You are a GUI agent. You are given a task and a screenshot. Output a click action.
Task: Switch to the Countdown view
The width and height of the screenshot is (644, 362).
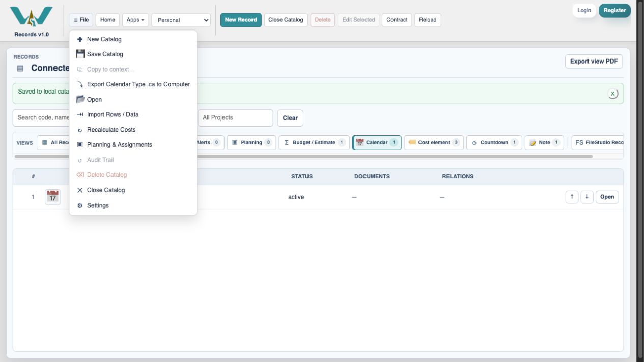tap(494, 142)
